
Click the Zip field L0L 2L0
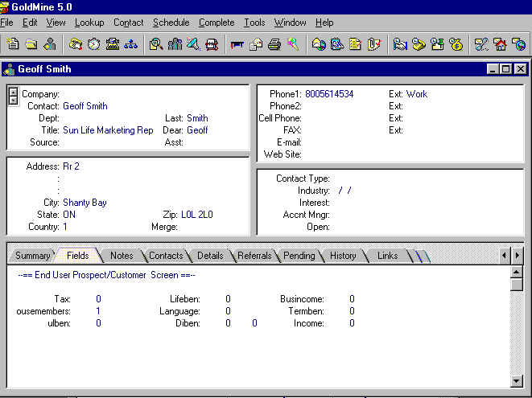pyautogui.click(x=197, y=215)
